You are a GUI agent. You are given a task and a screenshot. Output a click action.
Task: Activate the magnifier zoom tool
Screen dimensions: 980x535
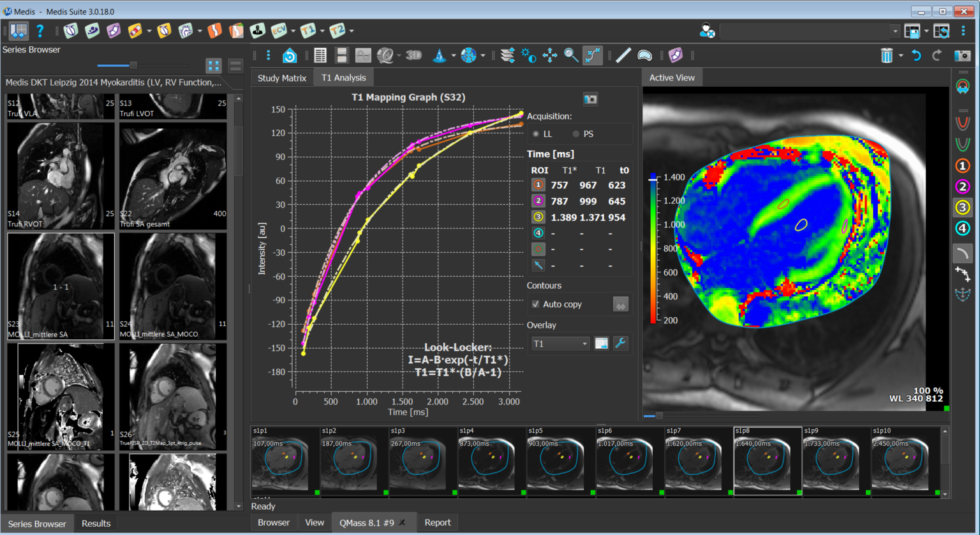pos(570,55)
